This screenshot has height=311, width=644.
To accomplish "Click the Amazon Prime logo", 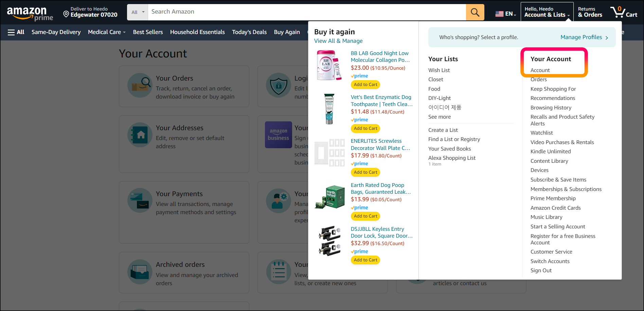I will coord(30,13).
